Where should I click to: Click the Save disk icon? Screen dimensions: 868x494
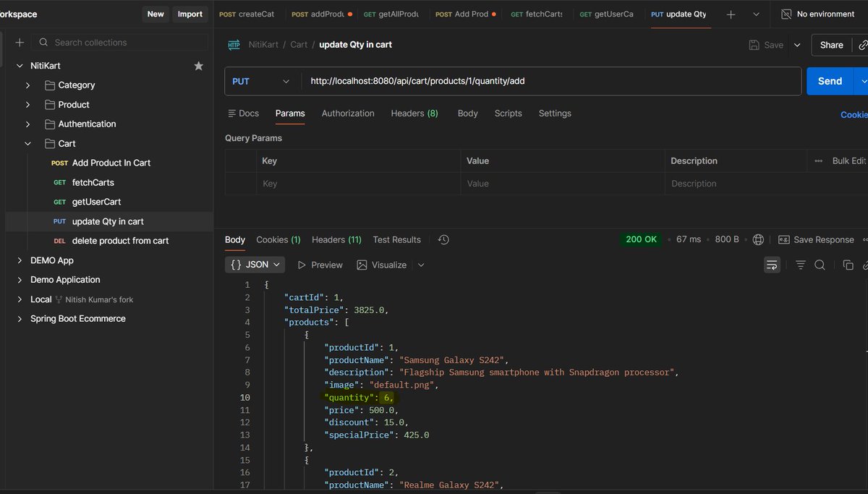pos(754,45)
